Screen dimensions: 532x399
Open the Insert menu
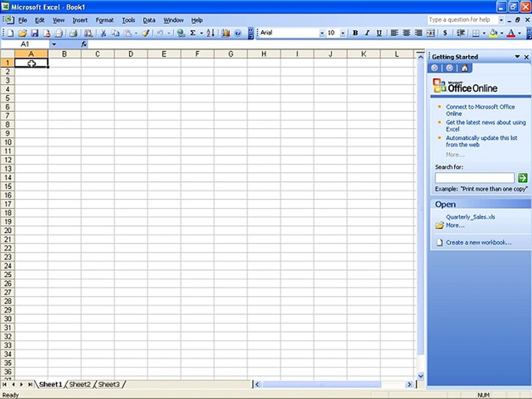[x=80, y=21]
